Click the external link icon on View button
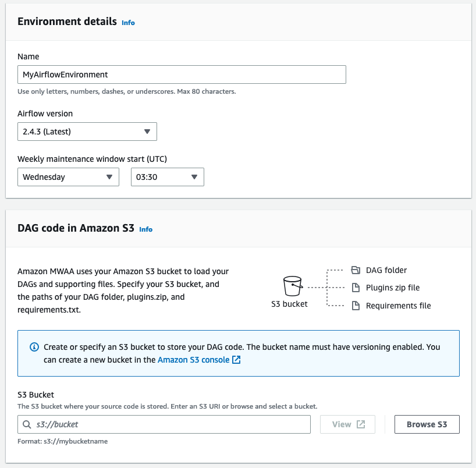The height and width of the screenshot is (468, 476). pos(361,424)
